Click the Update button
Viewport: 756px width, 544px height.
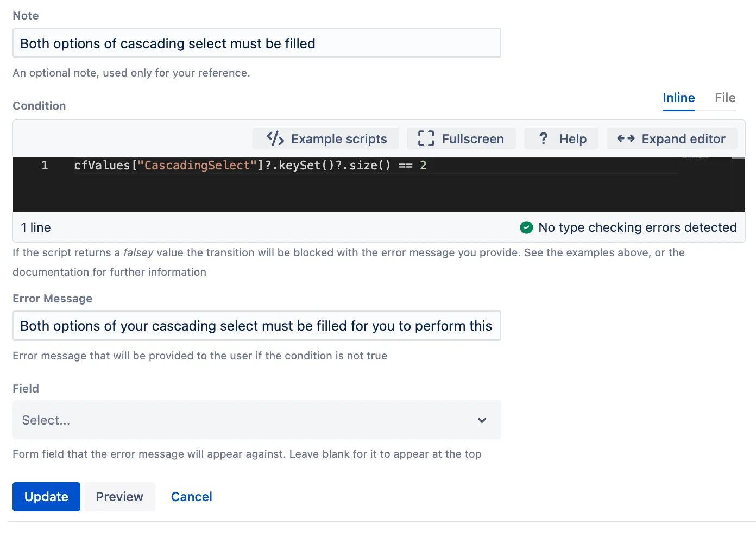click(46, 497)
